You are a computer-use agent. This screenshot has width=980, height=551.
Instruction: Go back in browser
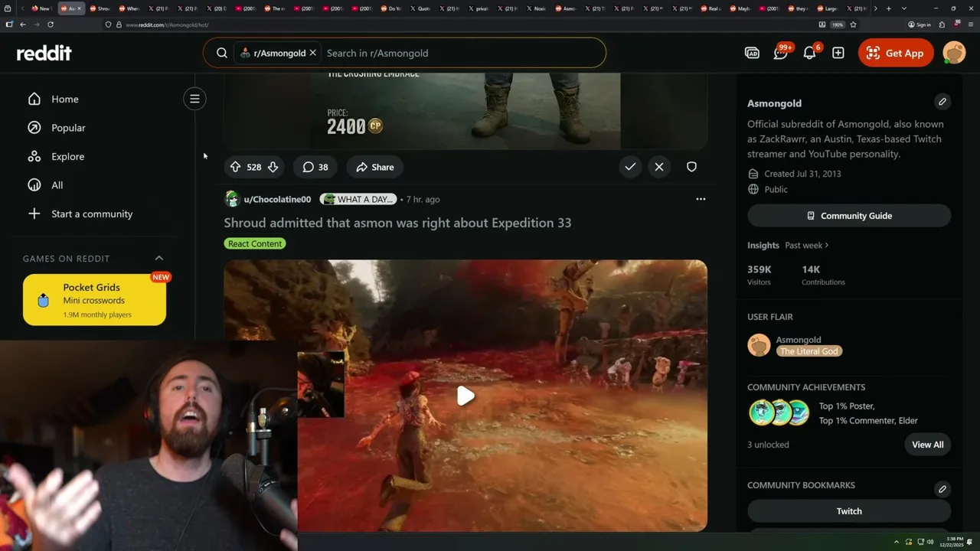[x=23, y=24]
